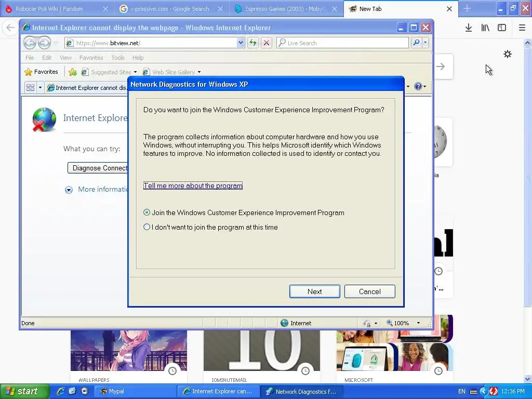
Task: Expand the Suggested Sites dropdown
Action: pyautogui.click(x=135, y=72)
